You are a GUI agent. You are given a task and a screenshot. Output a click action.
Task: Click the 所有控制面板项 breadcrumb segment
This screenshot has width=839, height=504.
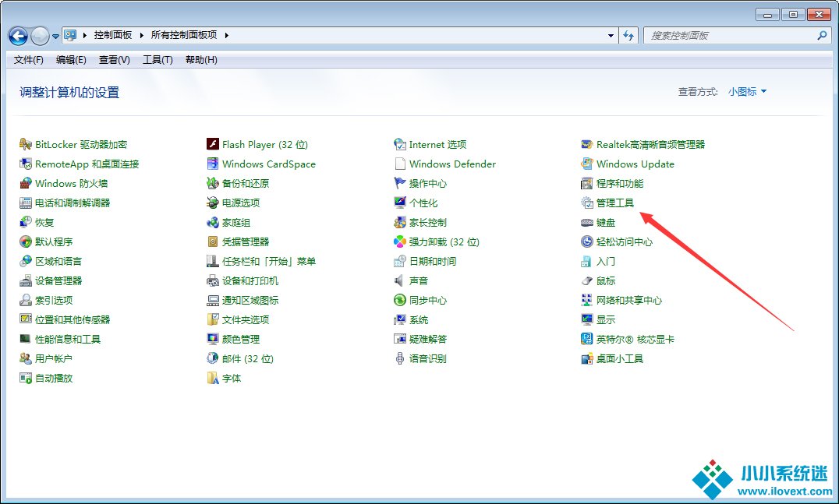click(x=184, y=35)
